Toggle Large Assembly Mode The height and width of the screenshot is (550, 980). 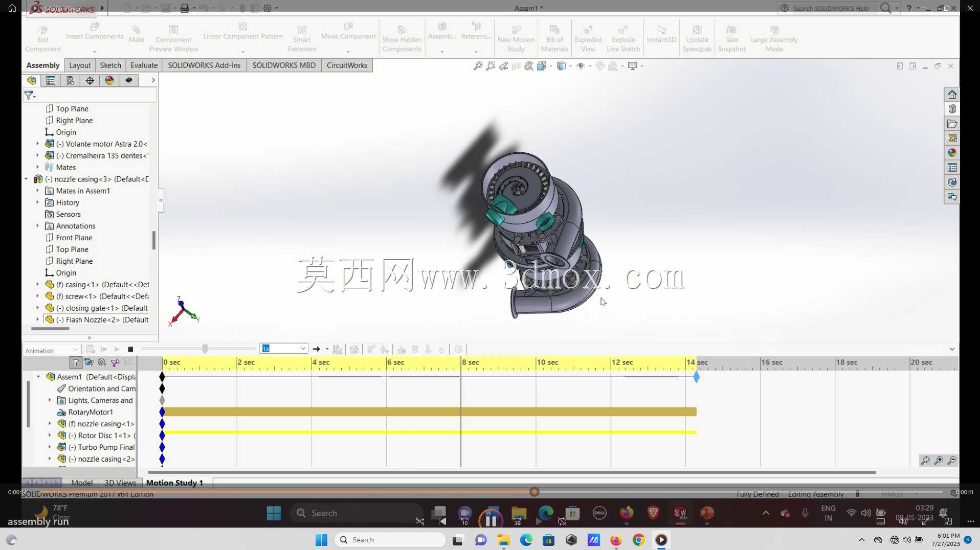pos(774,39)
